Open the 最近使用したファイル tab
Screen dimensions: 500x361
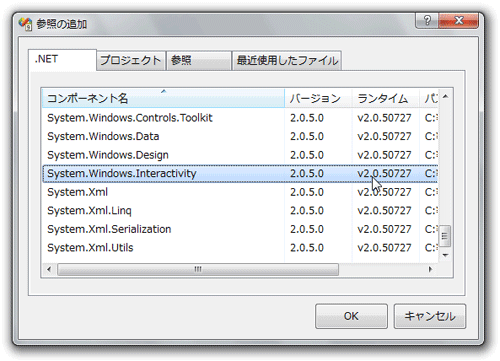[x=287, y=60]
